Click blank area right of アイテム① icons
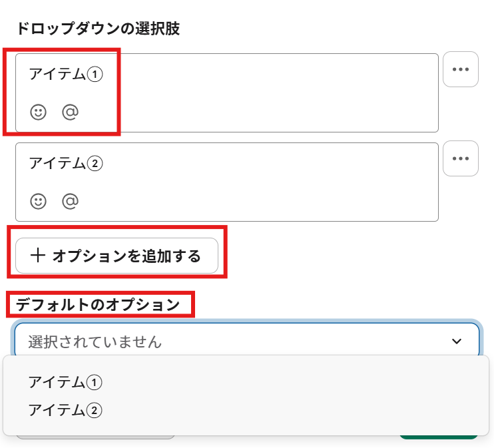The height and width of the screenshot is (448, 494). pyautogui.click(x=266, y=112)
